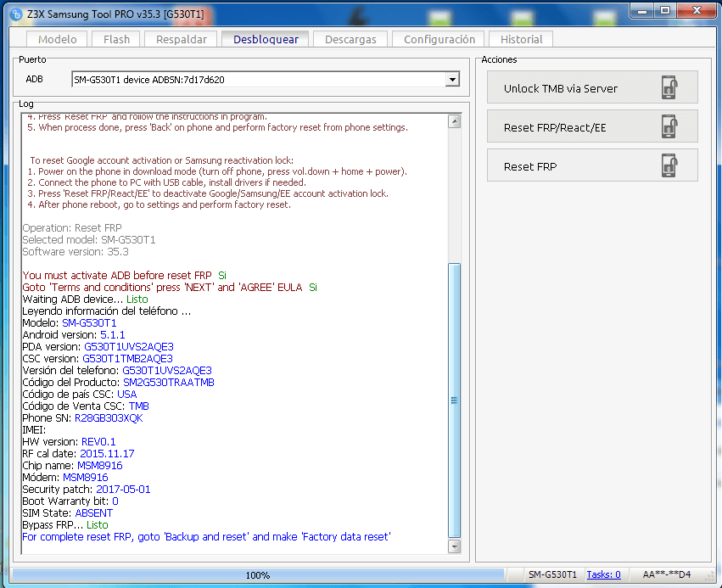This screenshot has width=722, height=588.
Task: Open the Descargas tab
Action: tap(350, 39)
